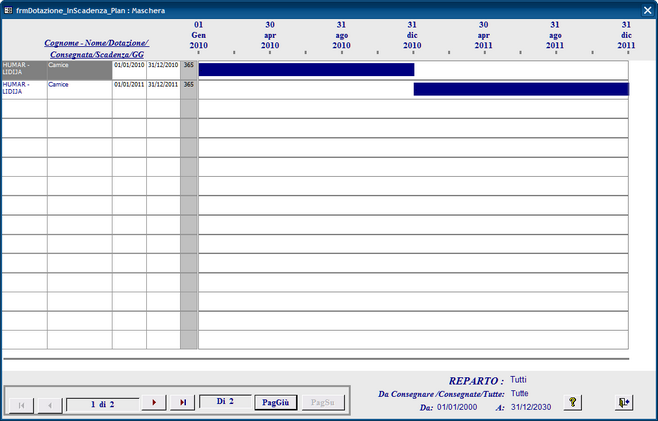Screen dimensions: 658x421
Task: Click the highlighted HUMAR - LIDIJA name cell
Action: [x=24, y=70]
